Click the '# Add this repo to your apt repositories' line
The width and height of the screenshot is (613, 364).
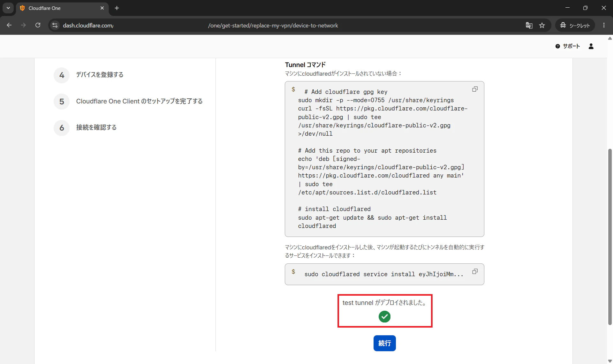367,151
